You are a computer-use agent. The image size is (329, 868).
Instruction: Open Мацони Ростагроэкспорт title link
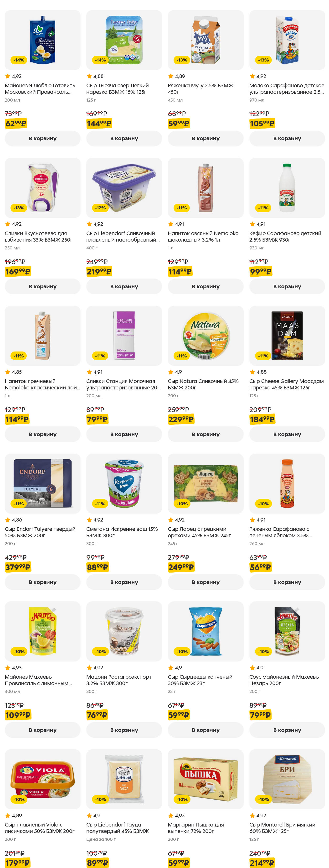click(x=118, y=680)
